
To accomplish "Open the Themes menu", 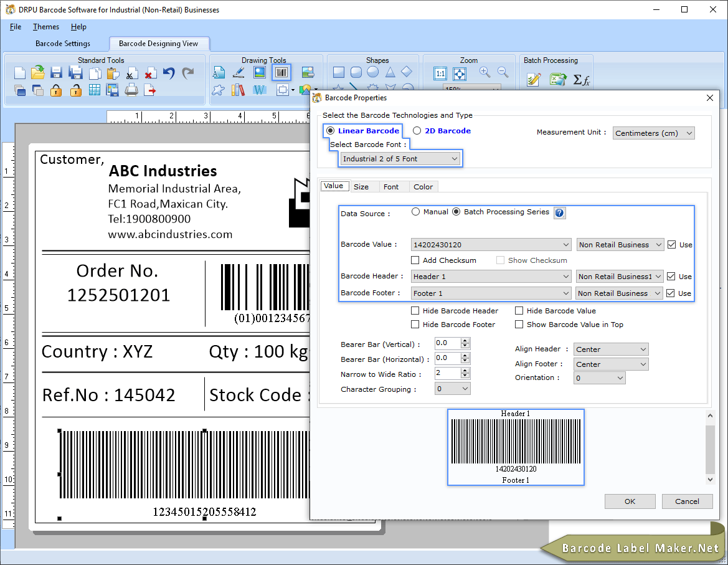I will [46, 27].
